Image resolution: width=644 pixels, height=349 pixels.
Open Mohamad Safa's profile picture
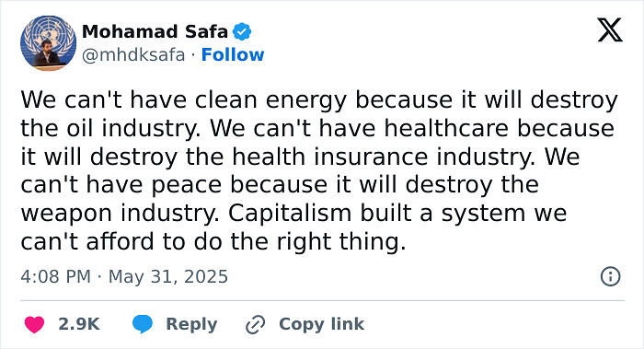49,43
